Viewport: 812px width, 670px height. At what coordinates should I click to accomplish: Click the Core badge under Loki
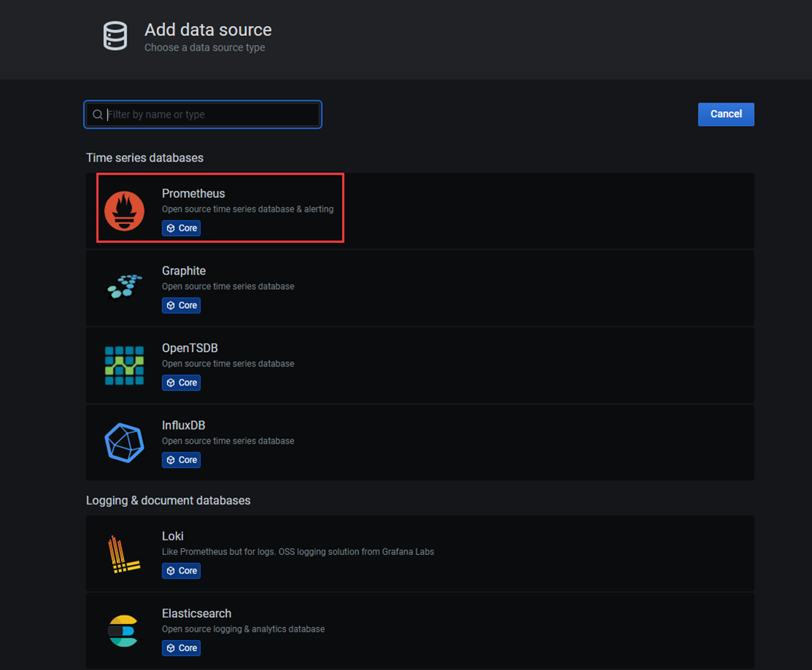pos(181,570)
